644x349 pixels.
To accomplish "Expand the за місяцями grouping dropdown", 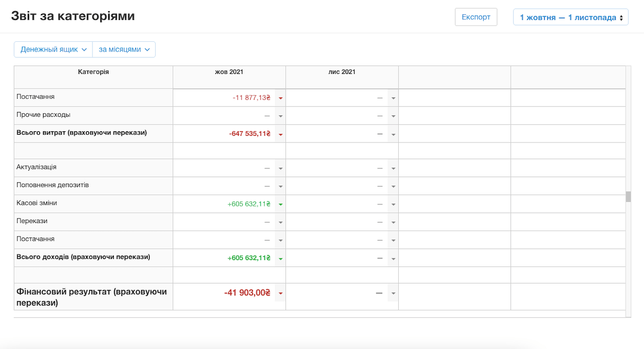I will tap(124, 49).
